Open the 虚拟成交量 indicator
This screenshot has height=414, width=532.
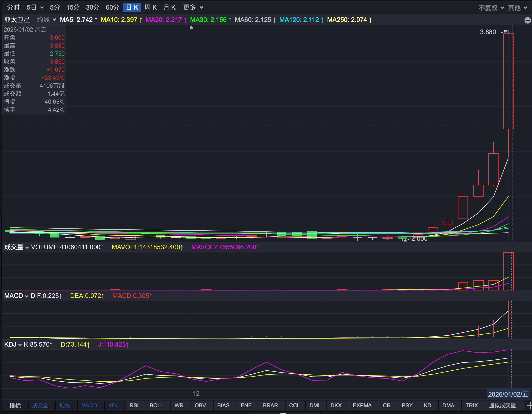pyautogui.click(x=502, y=405)
